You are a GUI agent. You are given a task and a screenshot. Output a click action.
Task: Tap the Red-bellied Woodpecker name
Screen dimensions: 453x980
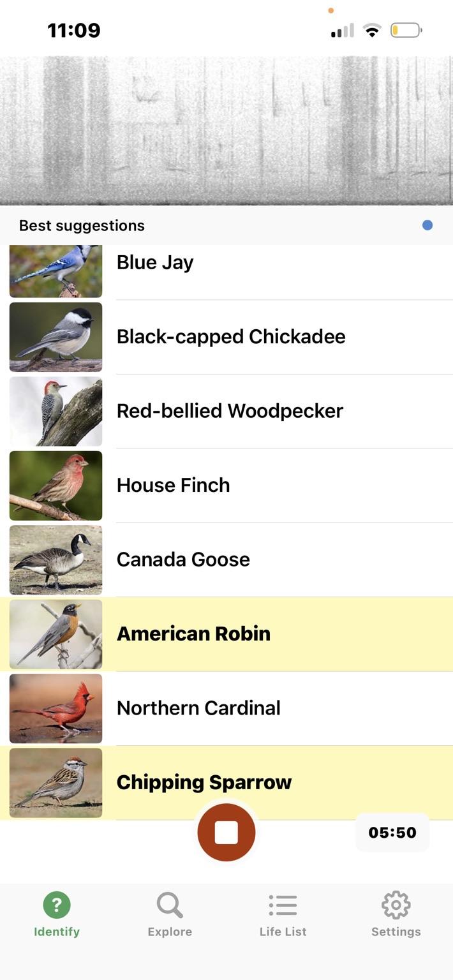tap(230, 411)
